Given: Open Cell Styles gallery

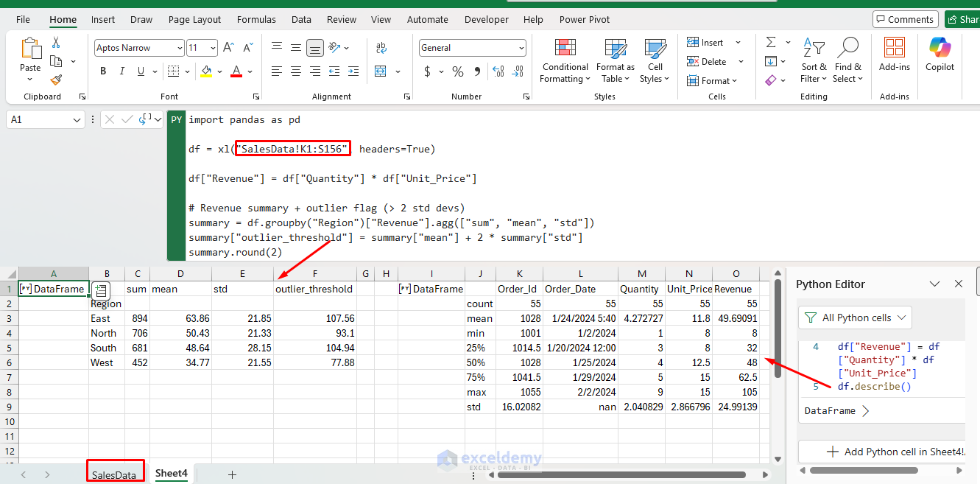Looking at the screenshot, I should pos(655,61).
